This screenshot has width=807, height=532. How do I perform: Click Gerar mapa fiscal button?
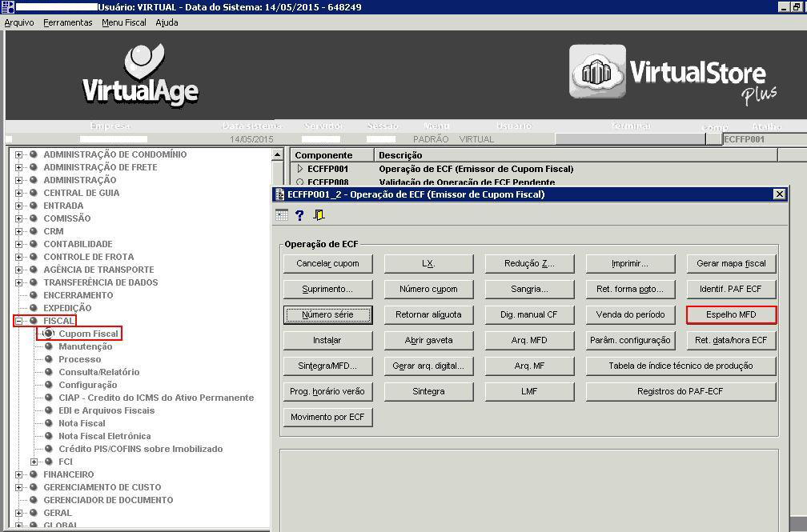pyautogui.click(x=732, y=263)
